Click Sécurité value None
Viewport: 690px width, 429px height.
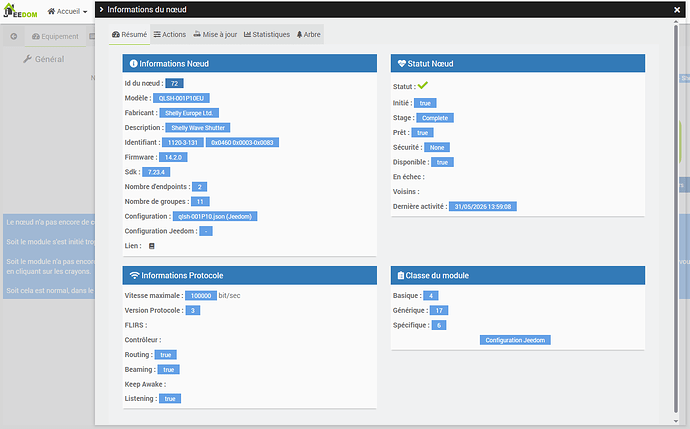(437, 147)
